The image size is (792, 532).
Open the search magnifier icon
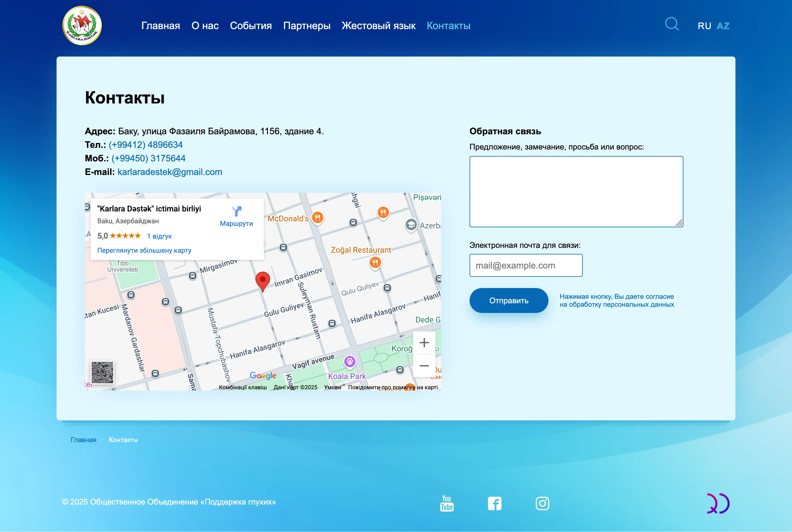(x=672, y=24)
